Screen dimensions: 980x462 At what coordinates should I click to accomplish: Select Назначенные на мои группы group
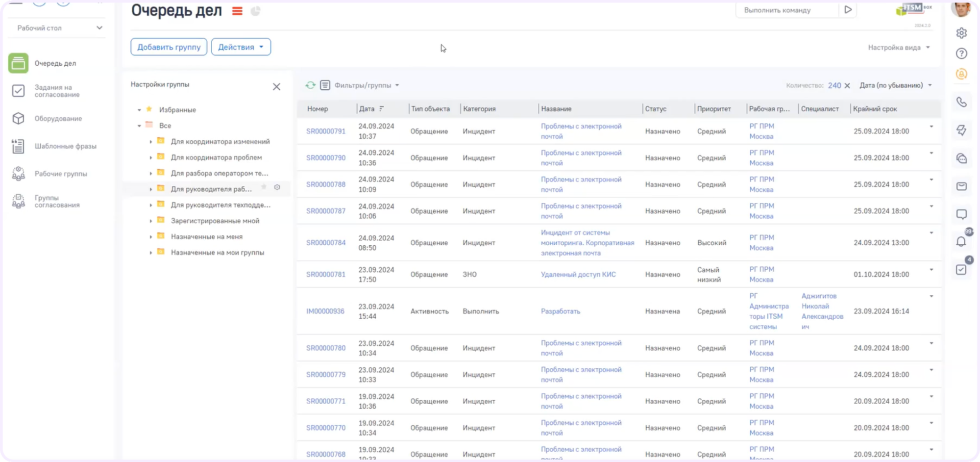218,253
